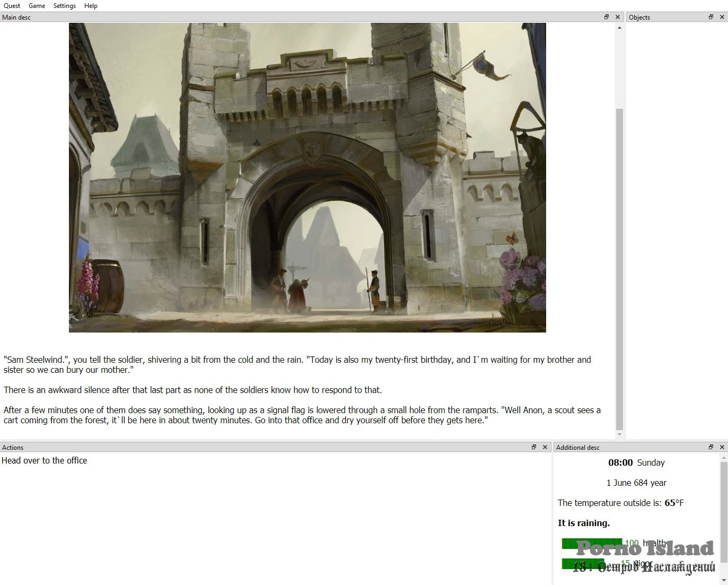The width and height of the screenshot is (728, 585).
Task: Close the Main desc panel
Action: pos(618,17)
